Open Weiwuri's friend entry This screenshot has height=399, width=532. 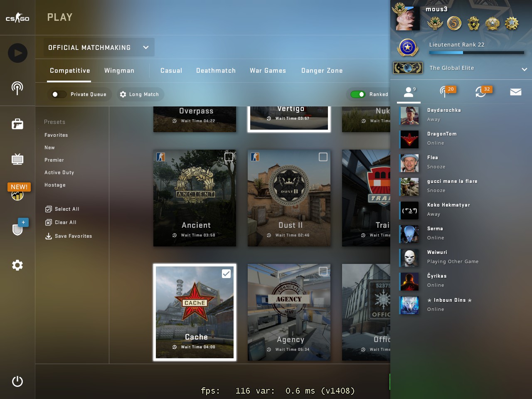461,257
